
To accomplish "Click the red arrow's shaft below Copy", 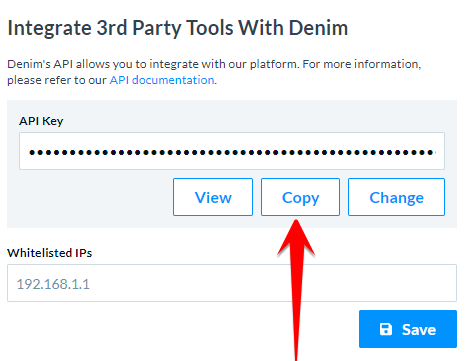I will point(297,307).
